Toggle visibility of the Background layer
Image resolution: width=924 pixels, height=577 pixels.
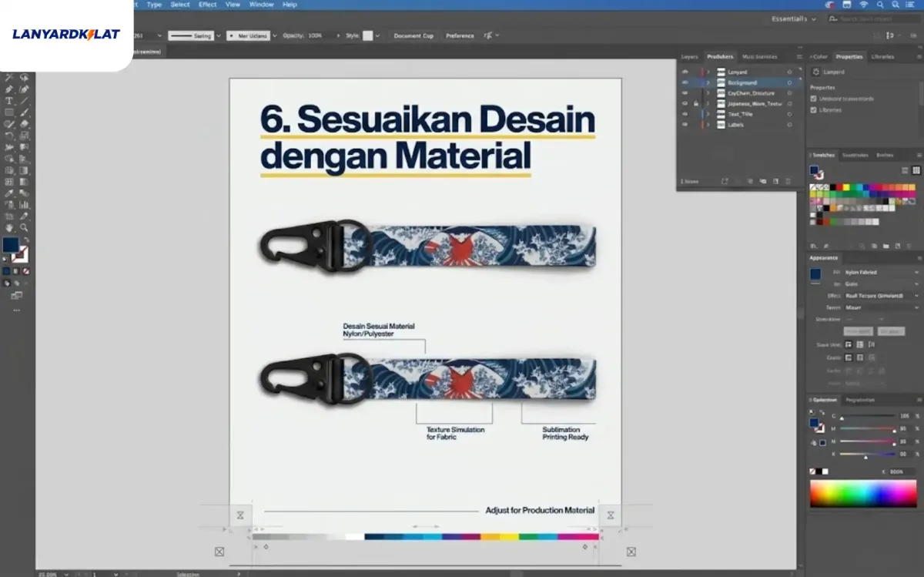tap(685, 82)
